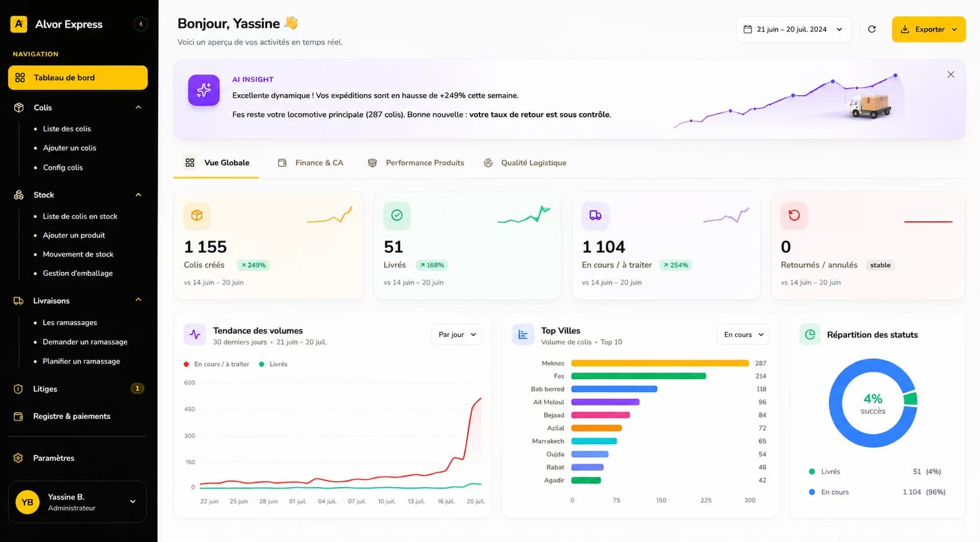Click the Répartition des statuts pie icon

click(x=810, y=335)
